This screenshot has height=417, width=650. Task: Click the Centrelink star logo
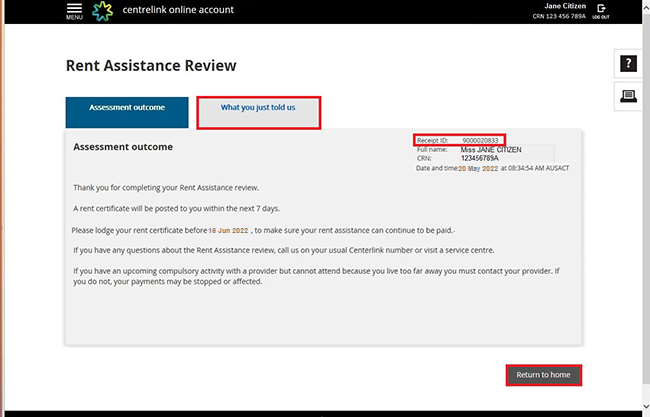coord(102,11)
